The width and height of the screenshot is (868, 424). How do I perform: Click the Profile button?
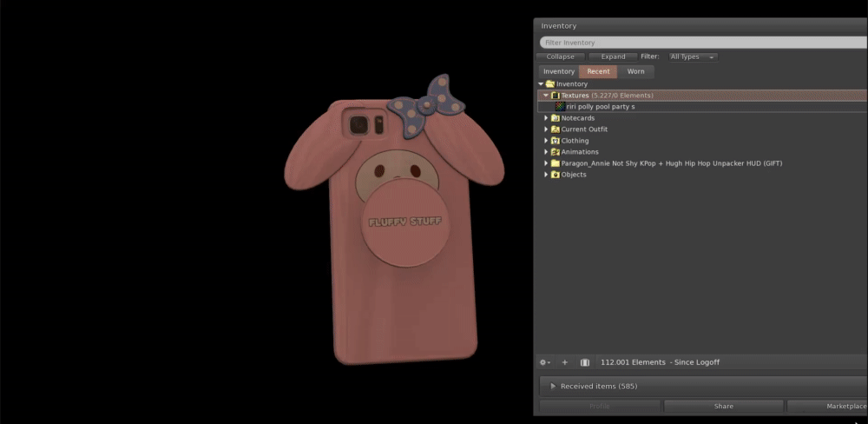pyautogui.click(x=600, y=407)
